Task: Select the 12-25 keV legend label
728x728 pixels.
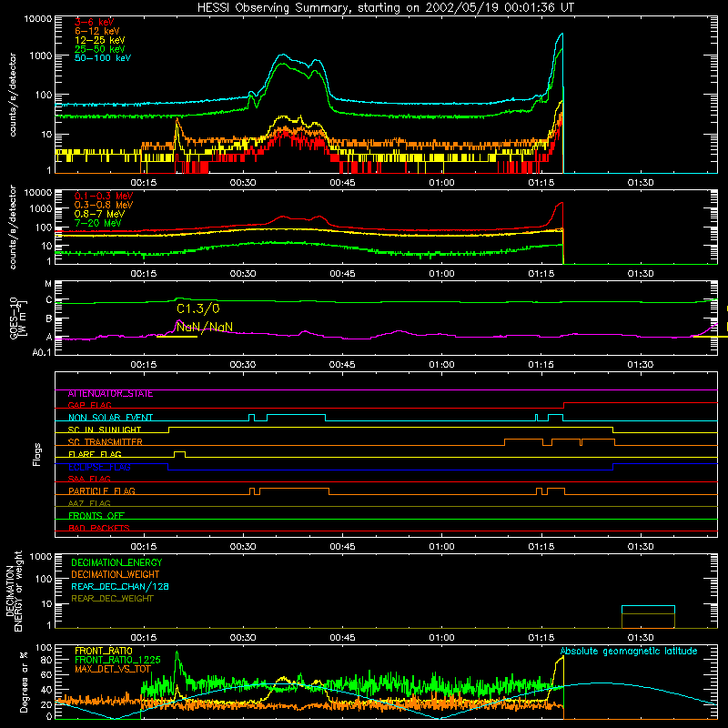Action: 99,40
